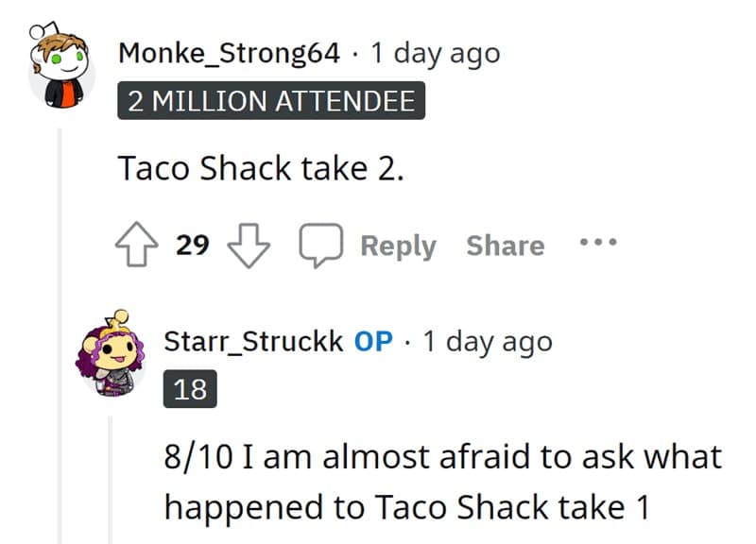Click the Reply button text
Image resolution: width=756 pixels, height=544 pixels.
pos(398,246)
